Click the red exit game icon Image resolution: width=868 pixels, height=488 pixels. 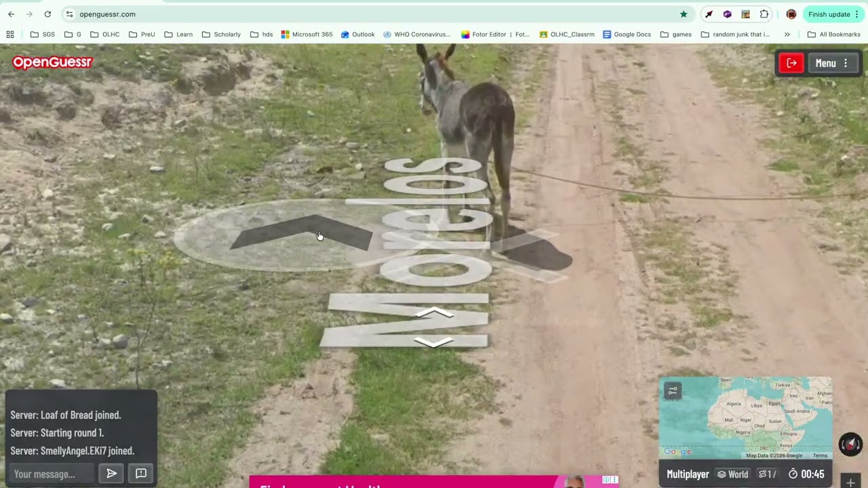pos(791,63)
